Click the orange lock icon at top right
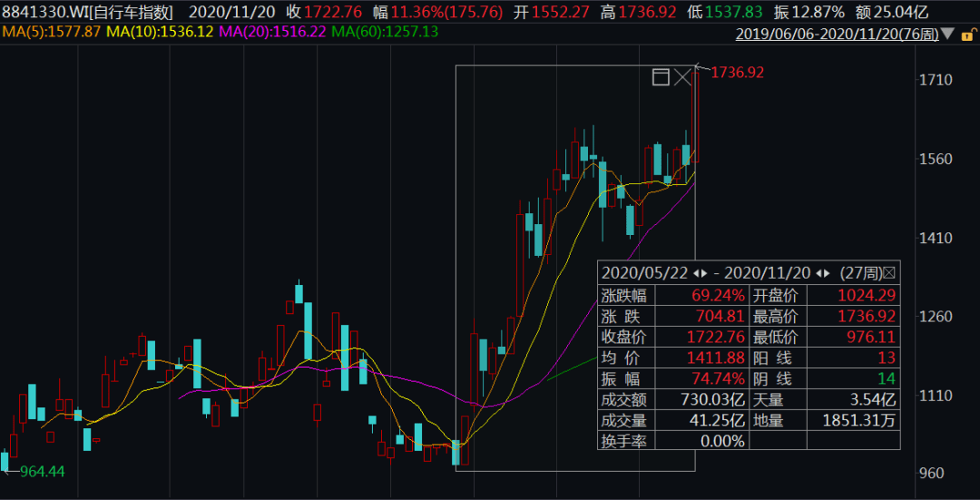980x500 pixels. pos(967,34)
